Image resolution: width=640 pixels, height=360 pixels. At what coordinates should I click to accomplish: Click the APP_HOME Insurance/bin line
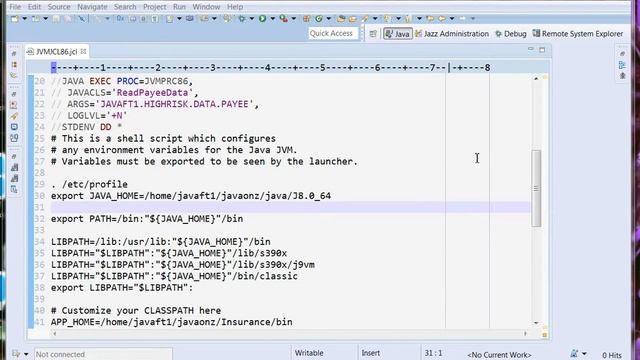(x=172, y=322)
